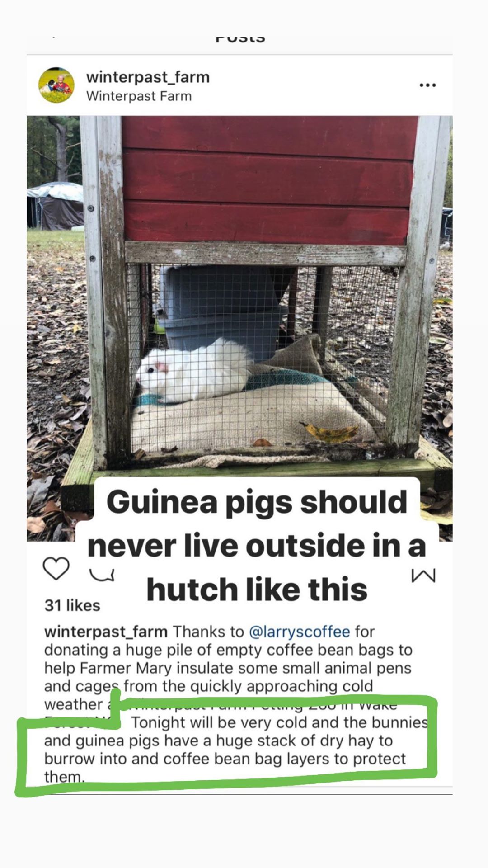The height and width of the screenshot is (868, 488).
Task: Open winterpast_farm username in post header
Action: coord(148,77)
